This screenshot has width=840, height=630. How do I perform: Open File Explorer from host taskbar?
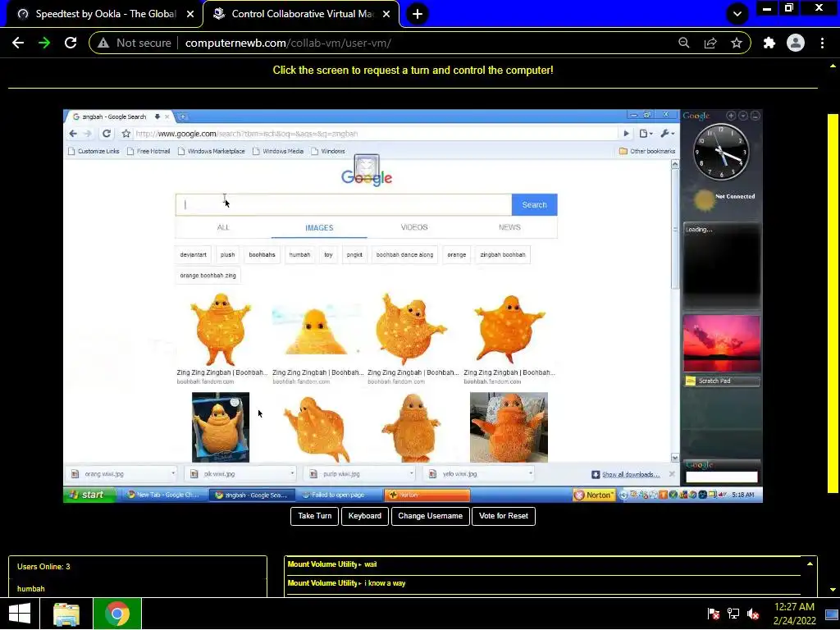coord(66,614)
